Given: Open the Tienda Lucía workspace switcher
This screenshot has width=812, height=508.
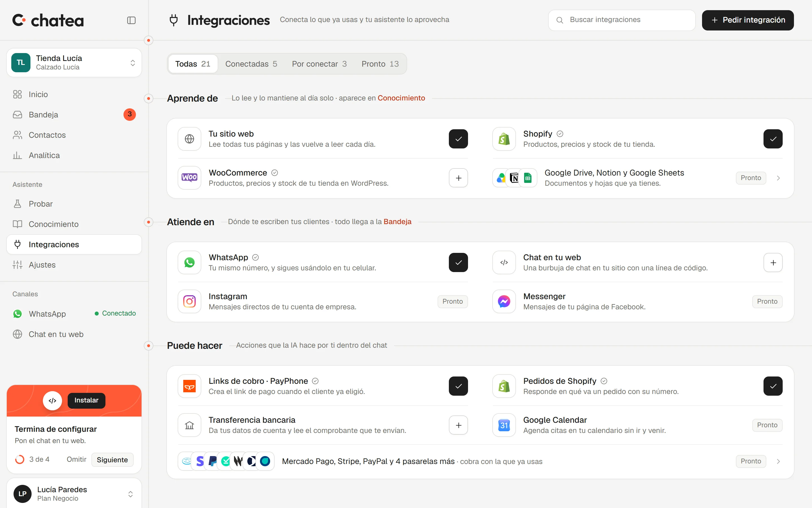Looking at the screenshot, I should pos(74,62).
